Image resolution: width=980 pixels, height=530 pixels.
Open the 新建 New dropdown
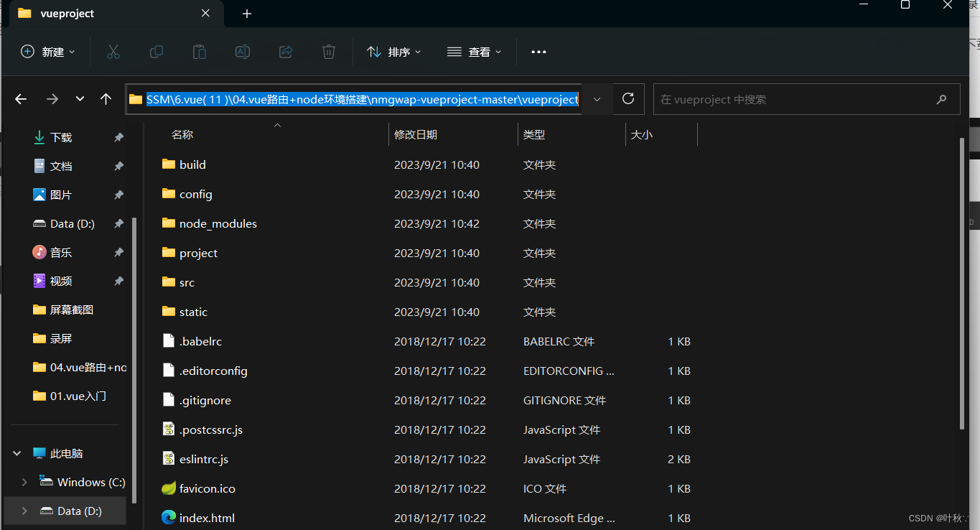click(48, 52)
